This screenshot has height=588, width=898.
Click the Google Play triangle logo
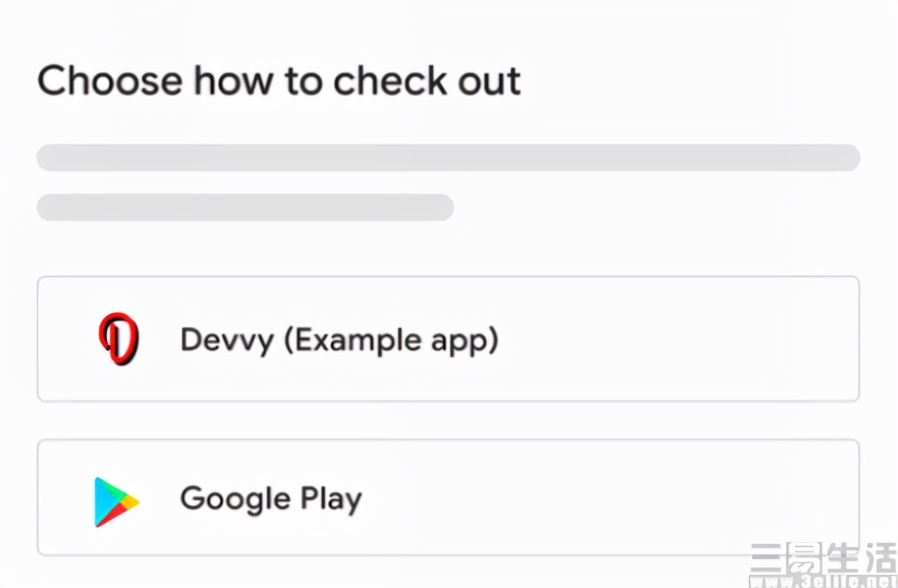pyautogui.click(x=116, y=501)
